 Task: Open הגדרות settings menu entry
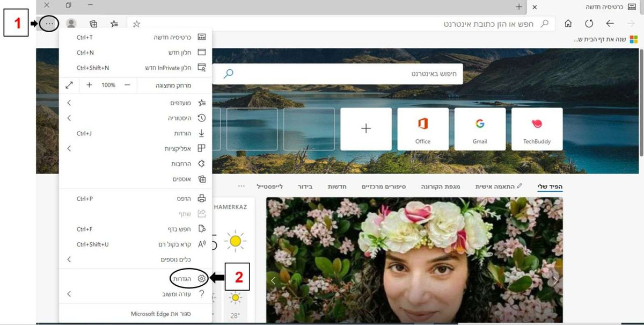135,279
